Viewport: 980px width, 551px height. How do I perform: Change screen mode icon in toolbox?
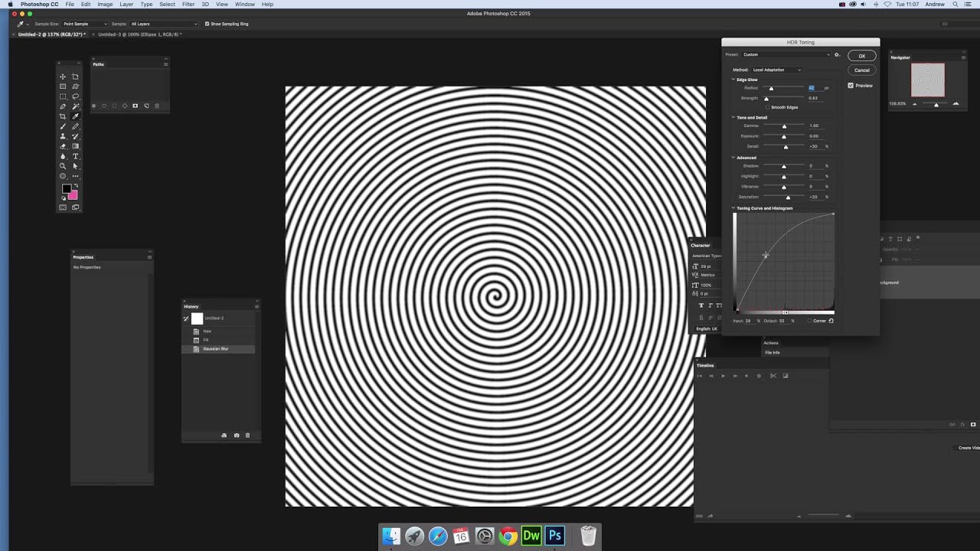pyautogui.click(x=75, y=207)
